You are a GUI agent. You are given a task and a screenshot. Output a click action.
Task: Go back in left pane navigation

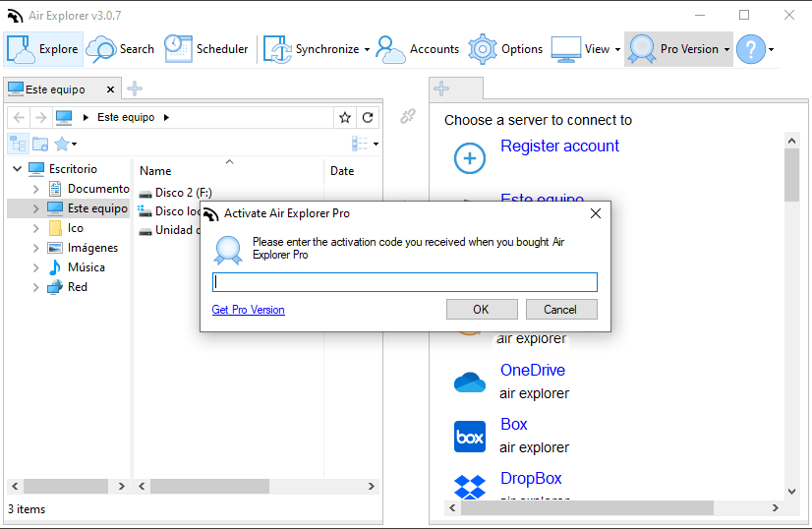[19, 118]
